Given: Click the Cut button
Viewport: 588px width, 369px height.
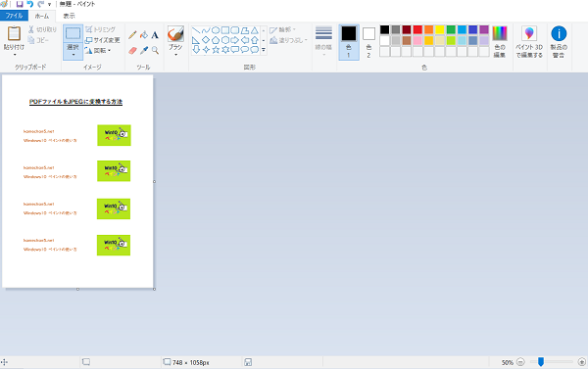Looking at the screenshot, I should click(x=42, y=29).
